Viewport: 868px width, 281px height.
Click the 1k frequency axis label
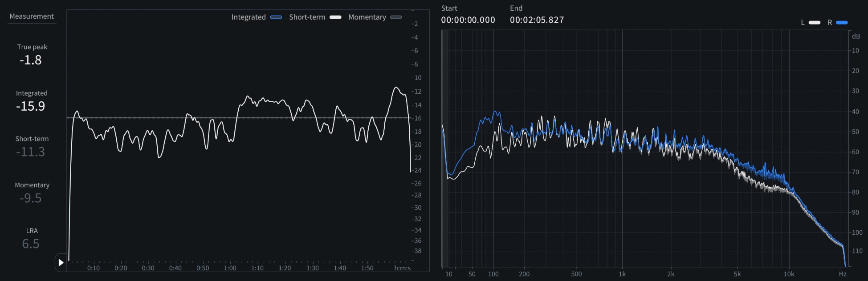coord(622,274)
